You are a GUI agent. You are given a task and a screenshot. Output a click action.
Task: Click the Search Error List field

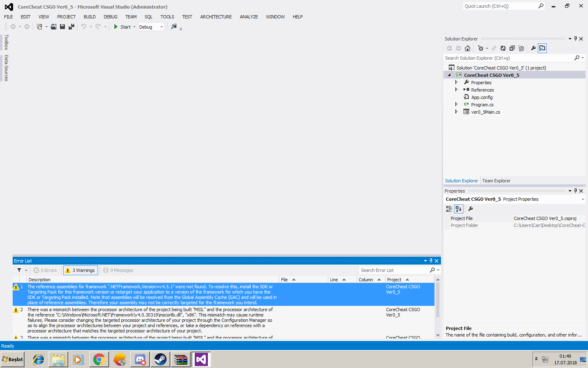point(394,270)
